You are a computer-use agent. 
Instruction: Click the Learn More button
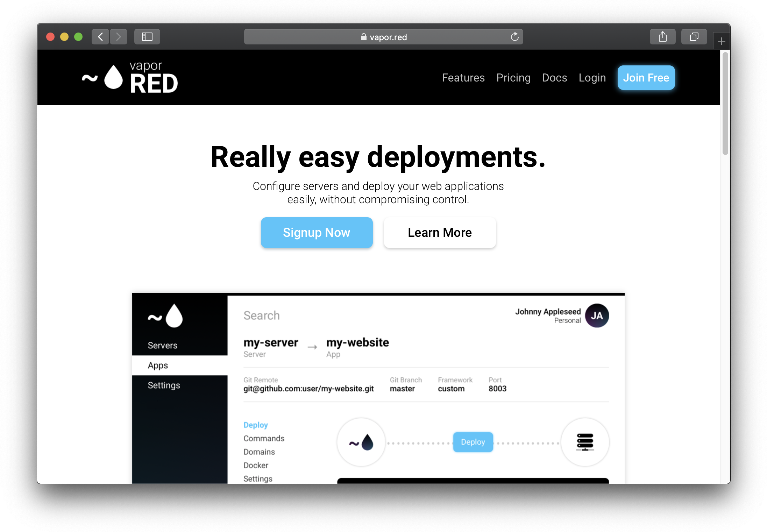440,233
